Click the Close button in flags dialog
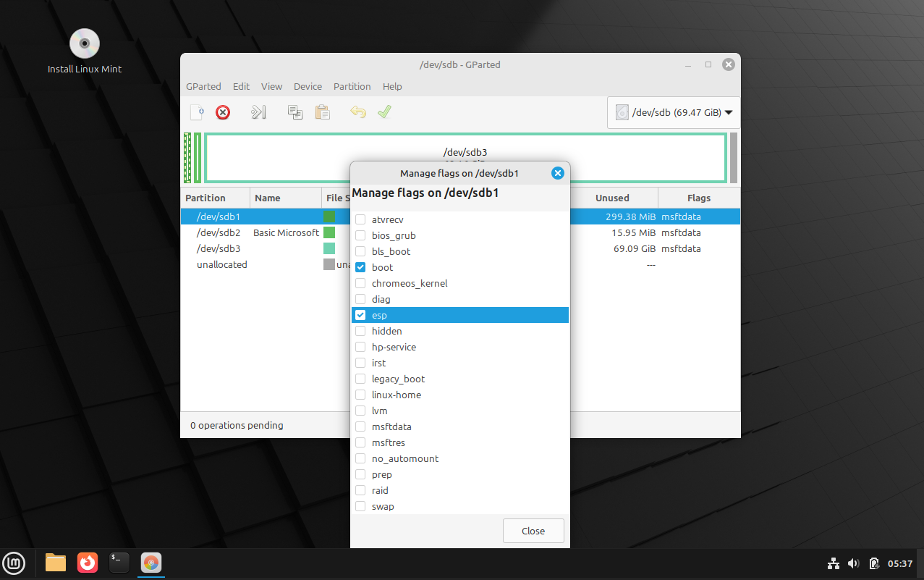The width and height of the screenshot is (924, 580). 533,531
